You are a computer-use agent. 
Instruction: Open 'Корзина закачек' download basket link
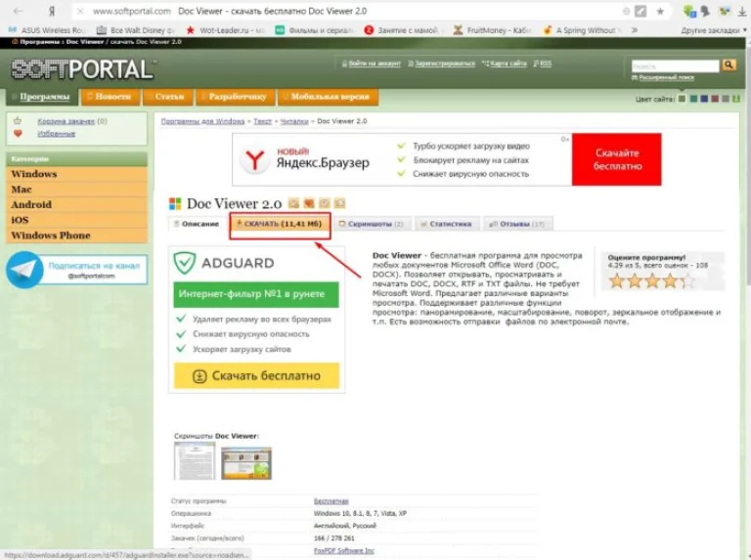click(66, 121)
